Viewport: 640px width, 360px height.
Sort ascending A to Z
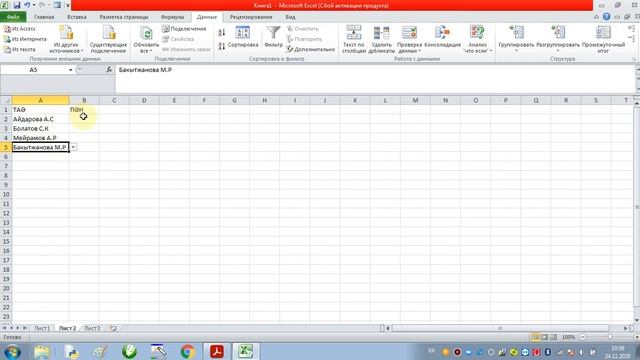tap(222, 33)
